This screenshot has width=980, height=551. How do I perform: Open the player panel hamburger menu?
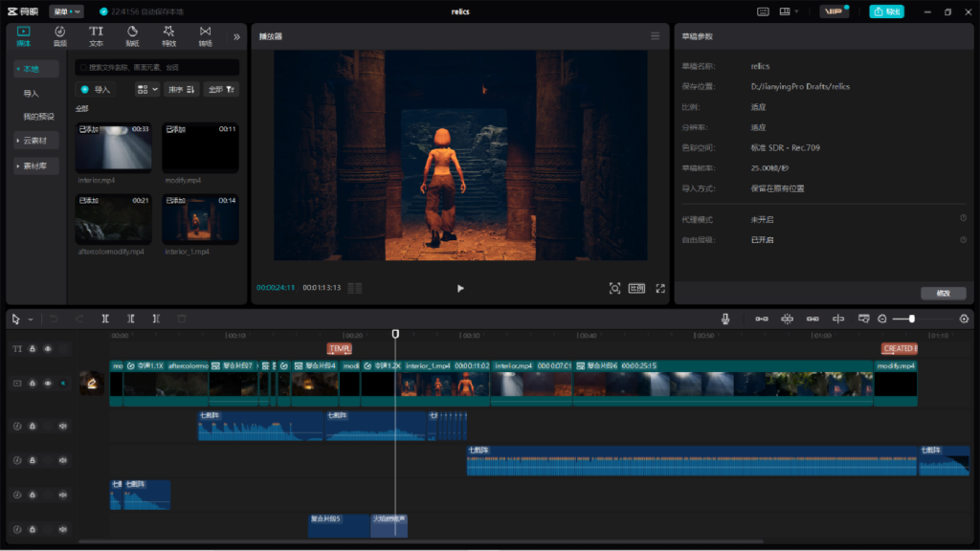(x=655, y=36)
